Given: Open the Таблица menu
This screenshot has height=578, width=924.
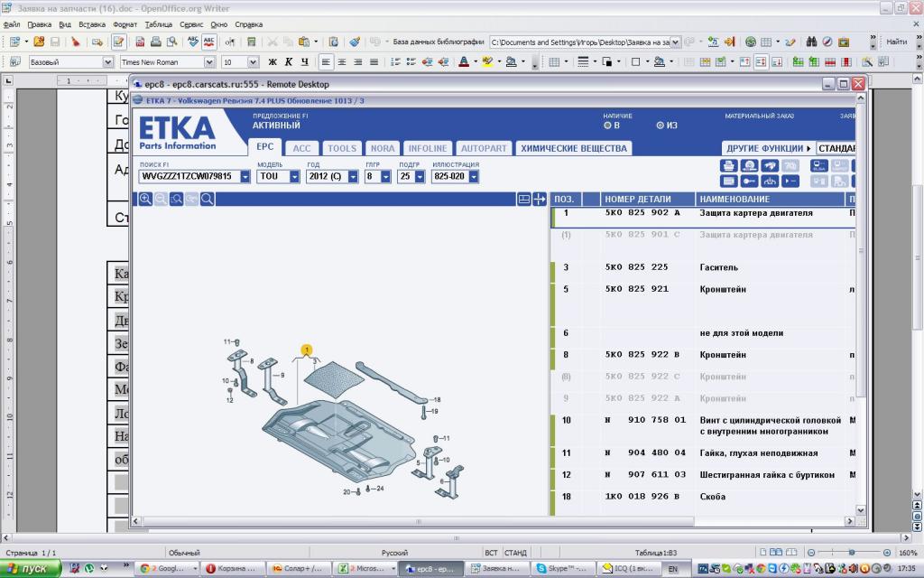Looking at the screenshot, I should pyautogui.click(x=159, y=24).
